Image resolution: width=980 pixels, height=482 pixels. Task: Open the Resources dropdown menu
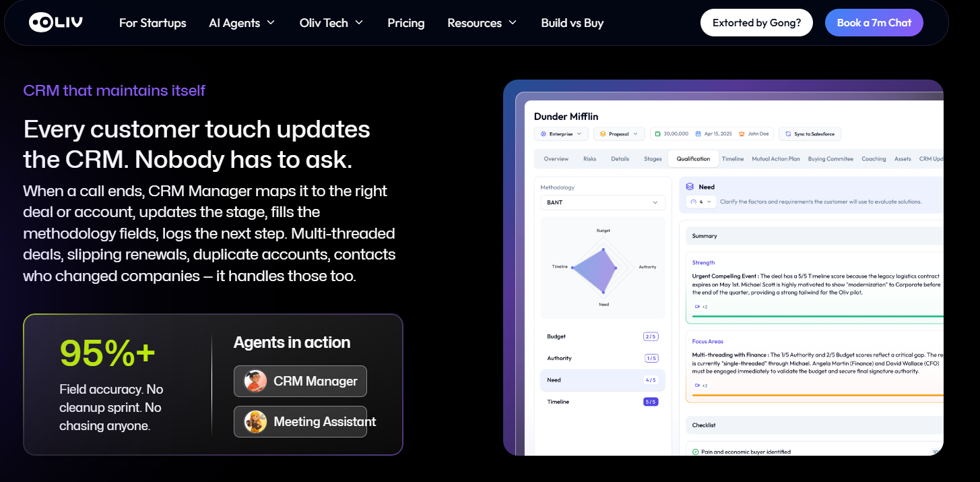(482, 23)
